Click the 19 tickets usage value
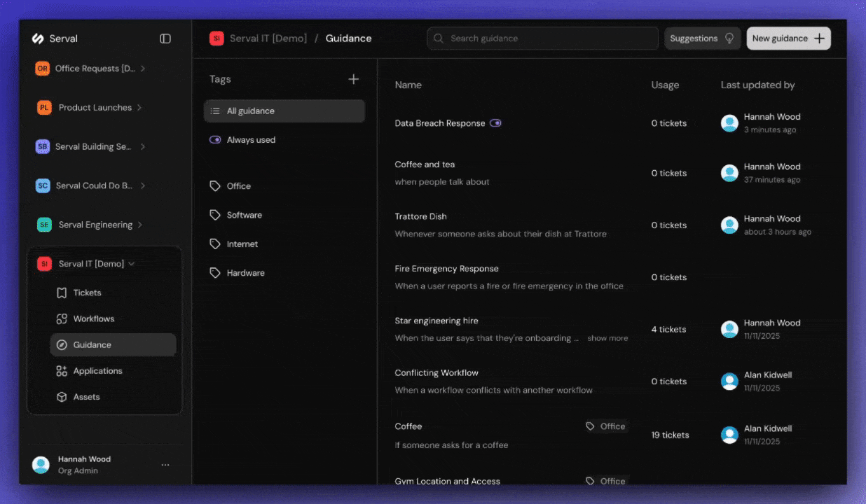The width and height of the screenshot is (866, 504). (x=670, y=435)
